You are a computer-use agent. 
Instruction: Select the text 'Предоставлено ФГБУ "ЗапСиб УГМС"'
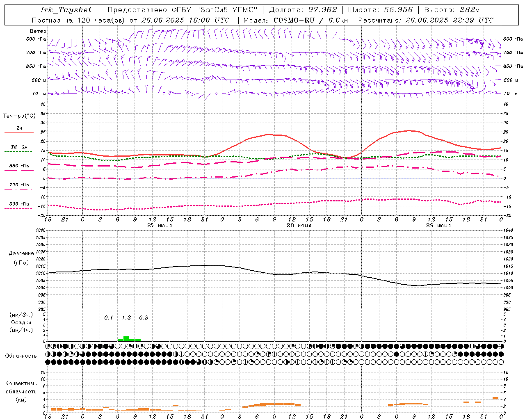tap(183, 10)
